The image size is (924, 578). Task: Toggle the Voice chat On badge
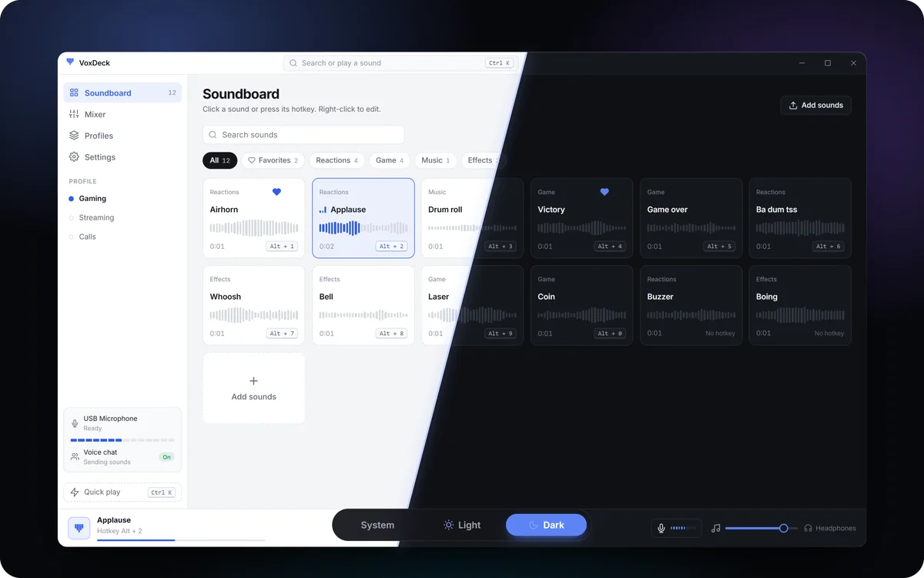[166, 457]
